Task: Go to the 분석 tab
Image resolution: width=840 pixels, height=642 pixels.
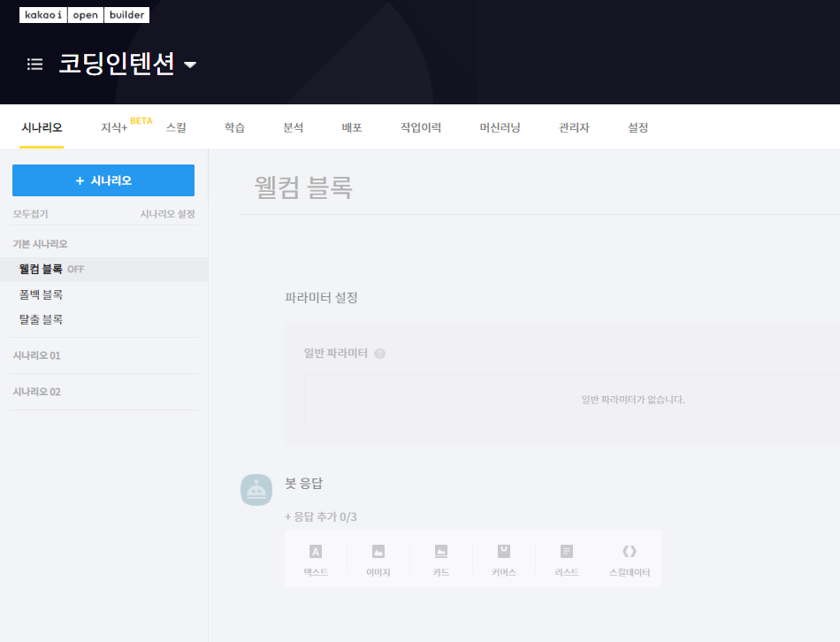Action: (293, 127)
